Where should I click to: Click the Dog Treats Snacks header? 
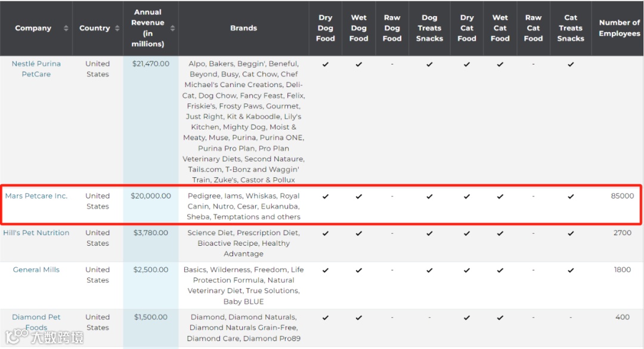[429, 28]
